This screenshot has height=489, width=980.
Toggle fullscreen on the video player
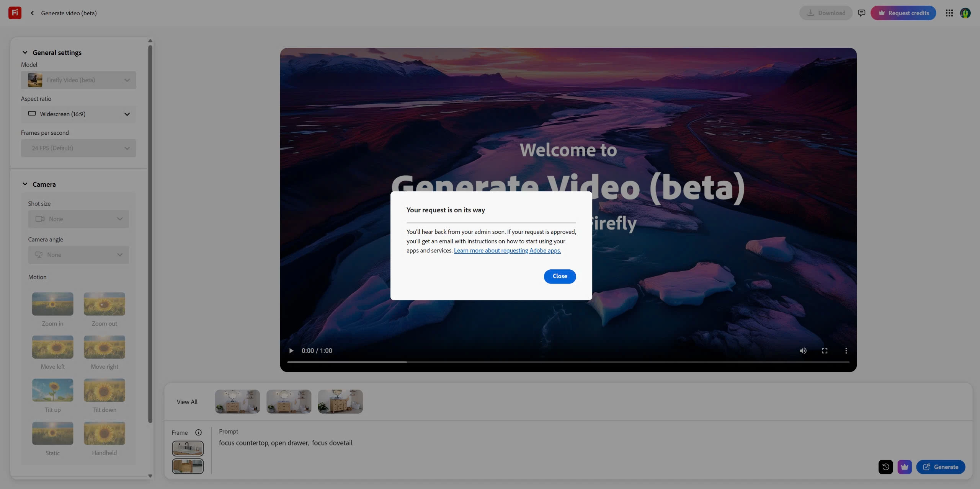pos(825,350)
